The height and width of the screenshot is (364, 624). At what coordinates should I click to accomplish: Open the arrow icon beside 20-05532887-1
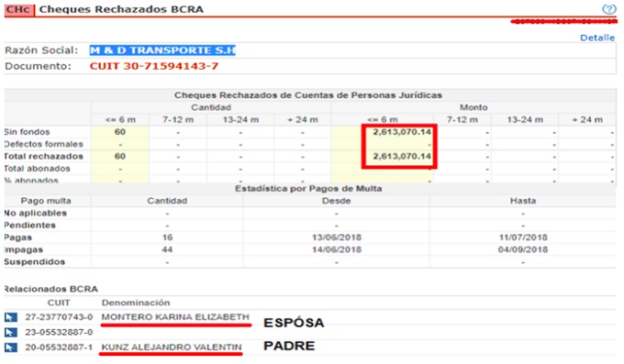click(11, 347)
